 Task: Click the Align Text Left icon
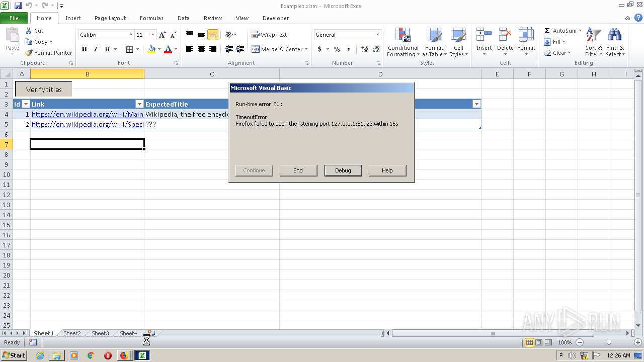coord(190,49)
